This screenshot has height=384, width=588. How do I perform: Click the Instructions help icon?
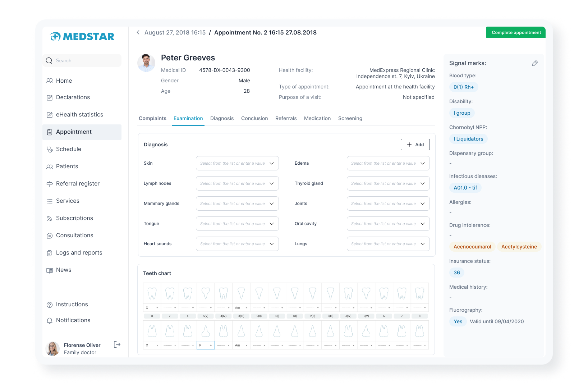coord(50,305)
